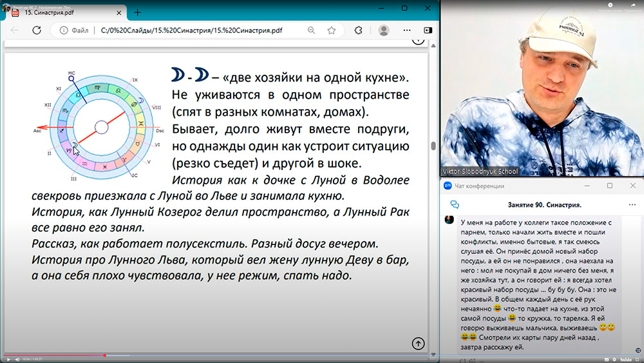
Task: Click the sender avatar in Zoom chat
Action: (x=450, y=219)
